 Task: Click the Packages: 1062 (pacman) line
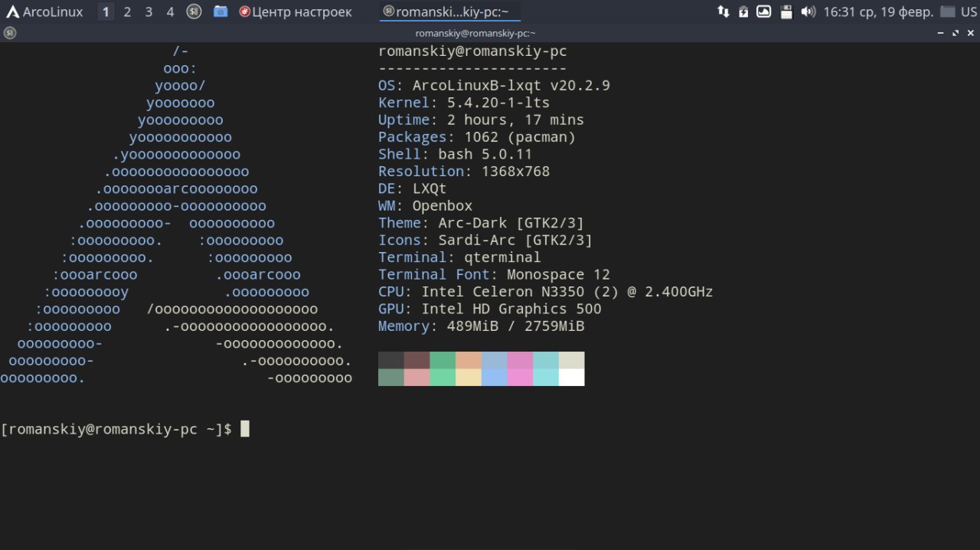pos(477,137)
